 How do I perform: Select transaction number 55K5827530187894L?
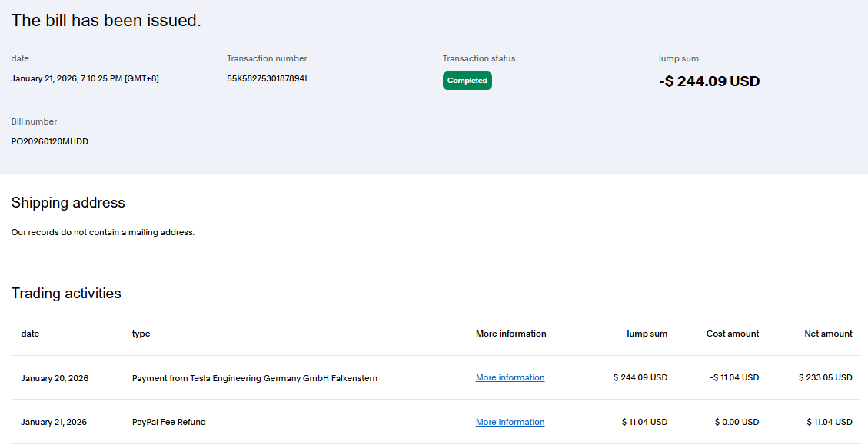(x=268, y=78)
